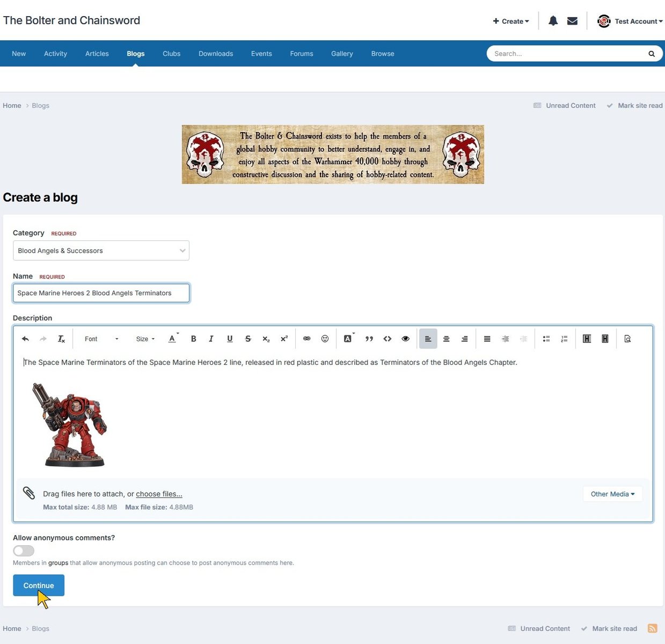Toggle strikethrough formatting

248,339
